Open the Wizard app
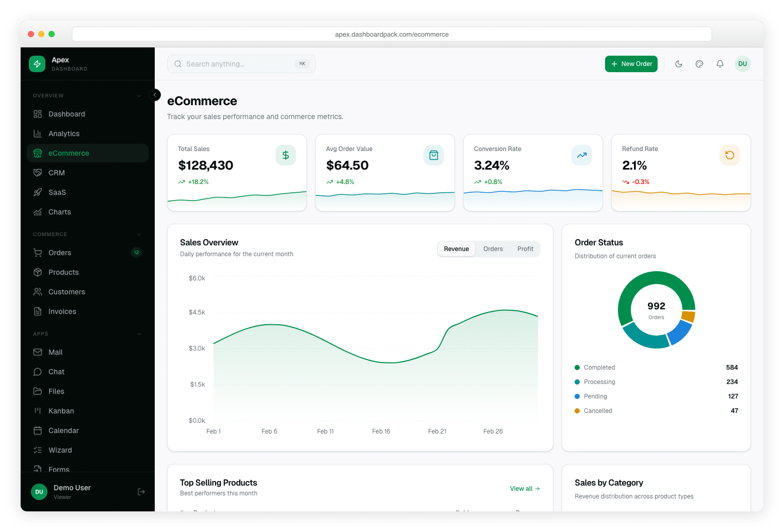 pos(60,450)
